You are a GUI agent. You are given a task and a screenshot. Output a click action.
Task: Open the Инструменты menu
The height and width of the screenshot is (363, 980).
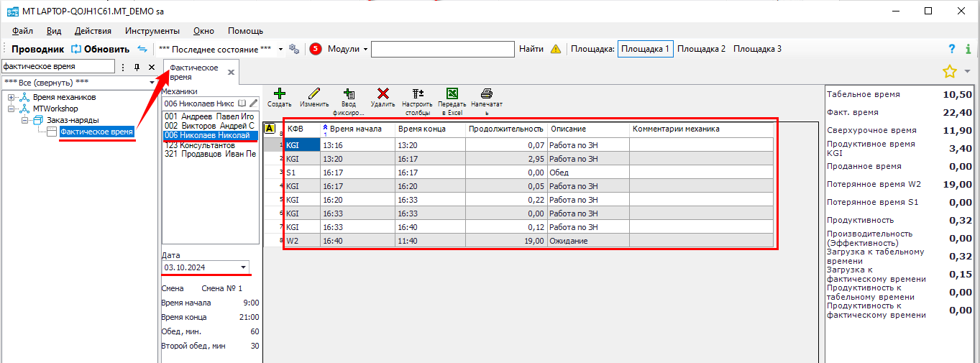[x=152, y=31]
